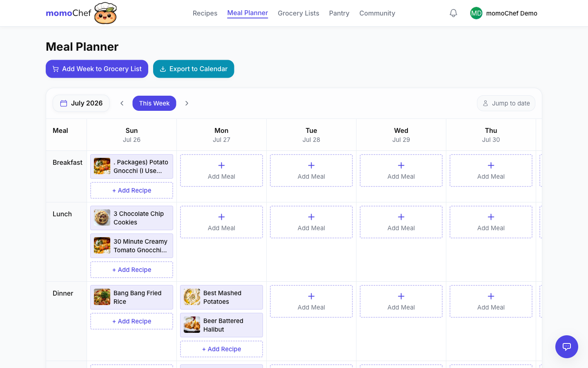This screenshot has width=588, height=368.
Task: Click Beer Battered Halibut thumbnail
Action: (x=192, y=325)
